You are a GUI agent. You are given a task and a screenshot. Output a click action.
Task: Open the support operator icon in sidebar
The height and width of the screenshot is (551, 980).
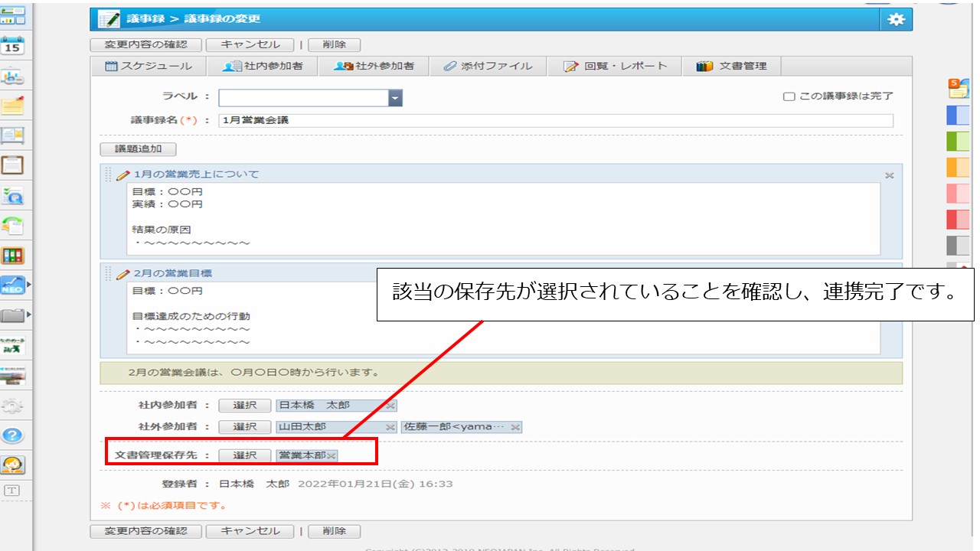pyautogui.click(x=13, y=465)
